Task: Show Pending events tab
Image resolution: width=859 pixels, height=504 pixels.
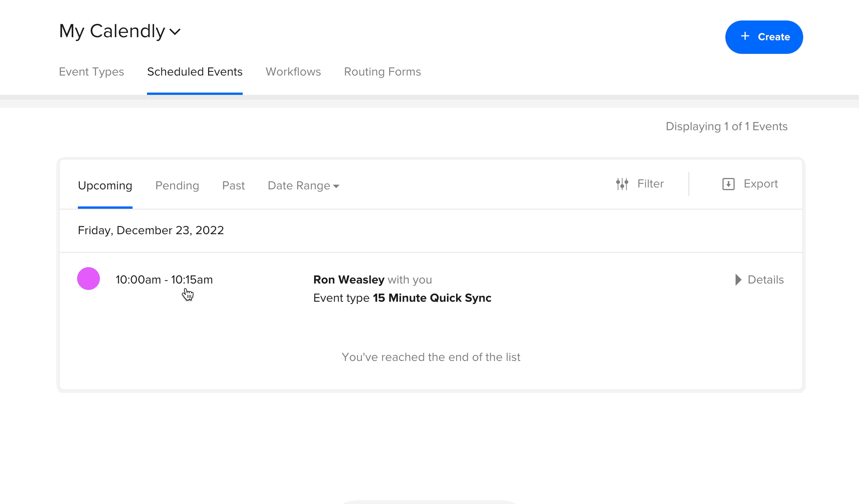Action: pos(177,186)
